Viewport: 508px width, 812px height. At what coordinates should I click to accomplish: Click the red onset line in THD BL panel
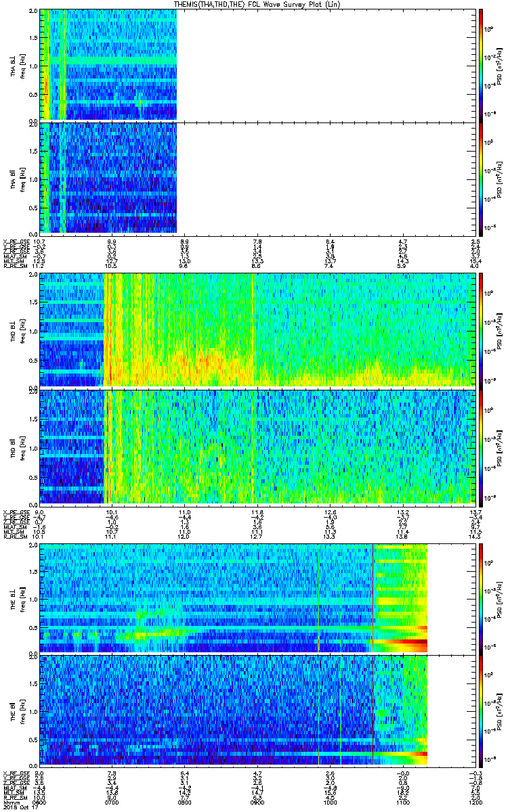(x=110, y=330)
